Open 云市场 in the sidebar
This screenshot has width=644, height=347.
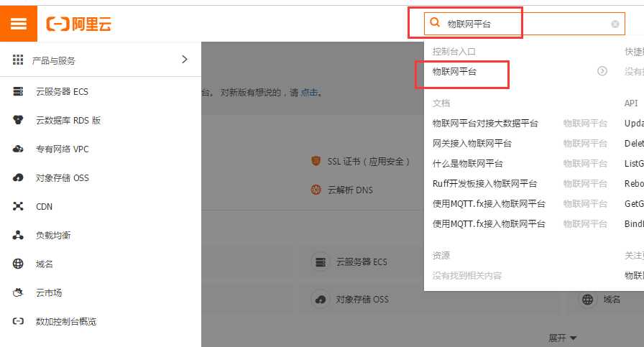[49, 293]
